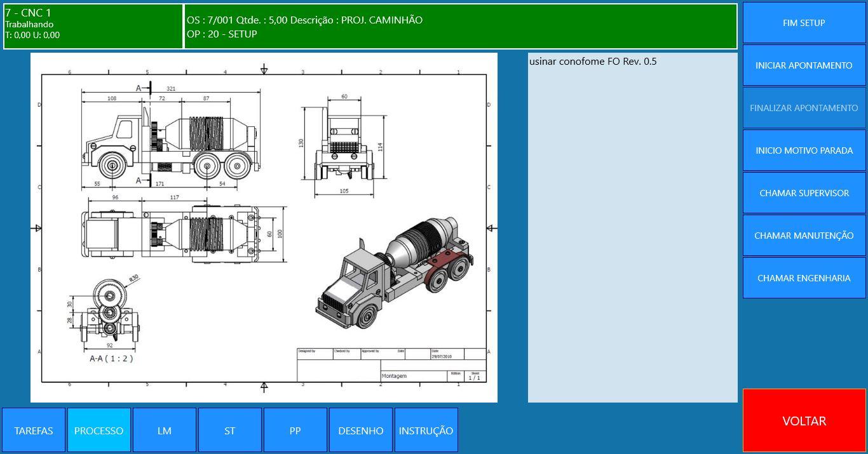The height and width of the screenshot is (454, 868).
Task: Call the supervisor with CHAMAR SUPERVISOR
Action: (804, 193)
